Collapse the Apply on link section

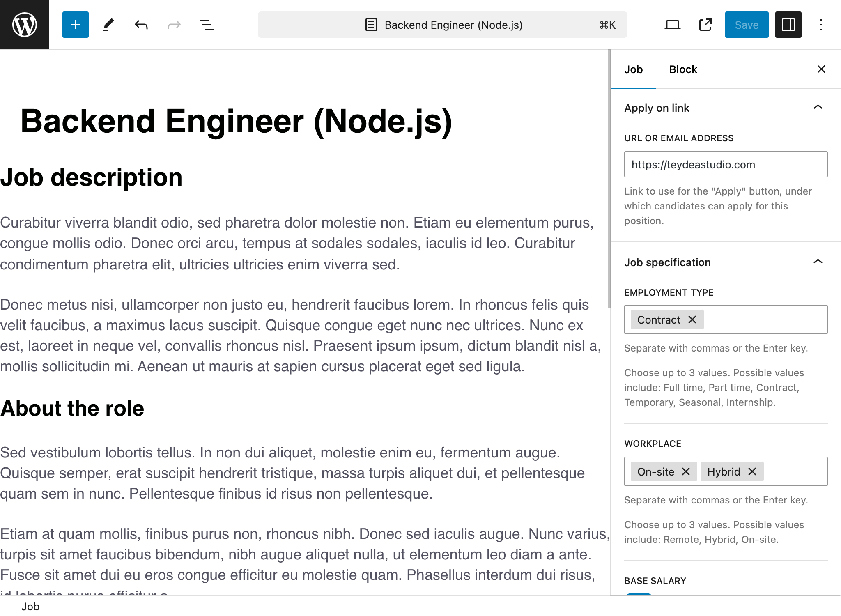pyautogui.click(x=817, y=108)
